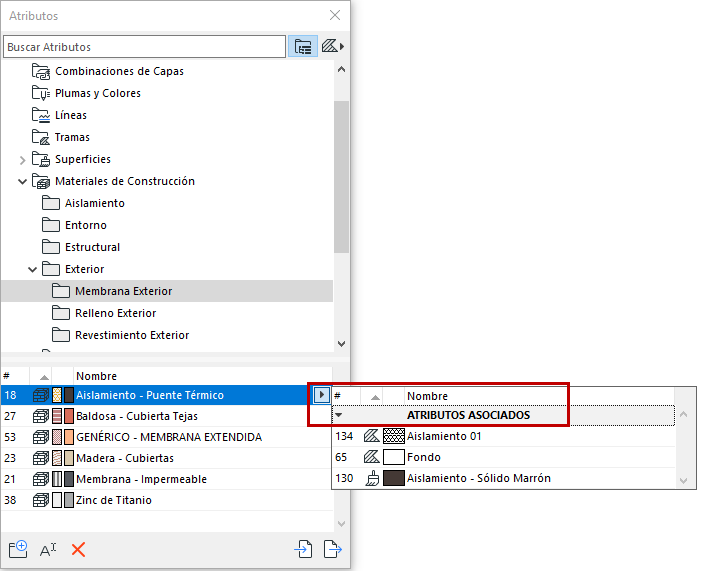This screenshot has height=571, width=701.
Task: Select the Plumas y Colores folder
Action: point(97,93)
